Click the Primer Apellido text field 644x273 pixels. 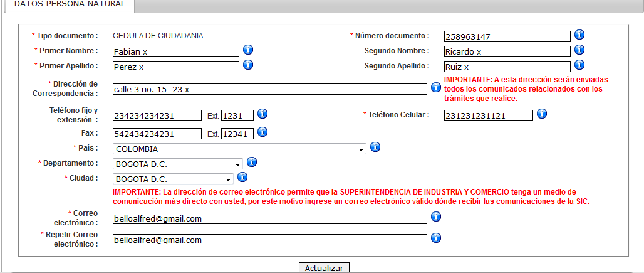176,66
